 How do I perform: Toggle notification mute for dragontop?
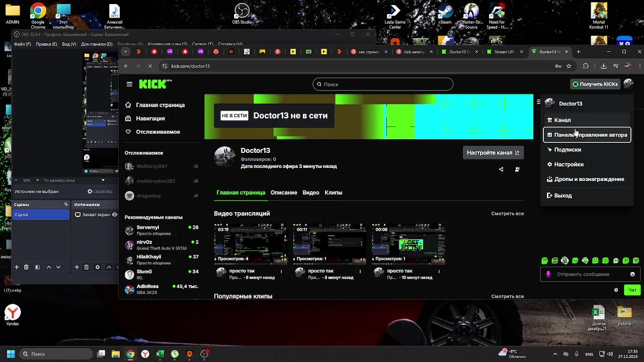196,196
